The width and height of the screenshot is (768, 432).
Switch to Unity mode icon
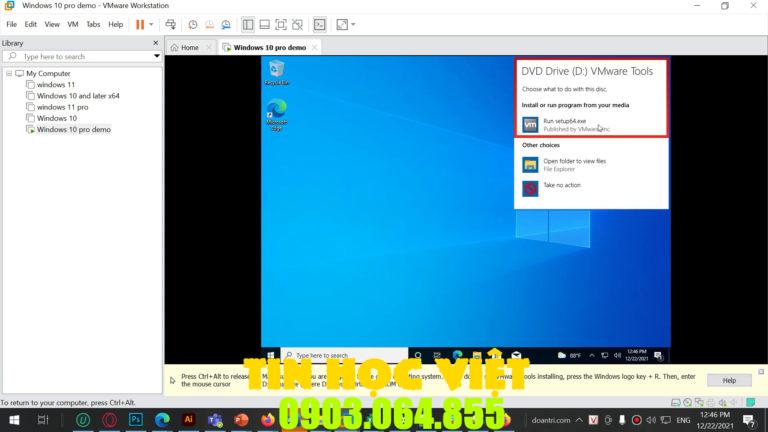(298, 24)
